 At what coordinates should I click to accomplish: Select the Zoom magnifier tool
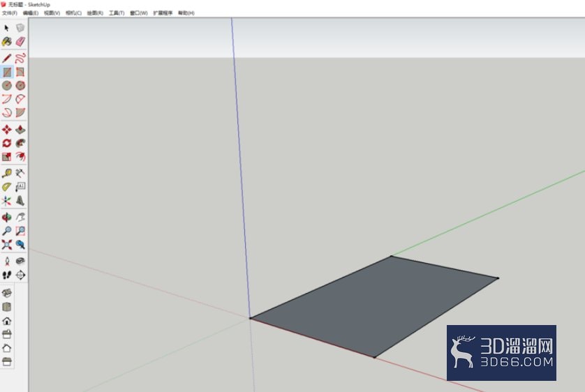pos(7,231)
